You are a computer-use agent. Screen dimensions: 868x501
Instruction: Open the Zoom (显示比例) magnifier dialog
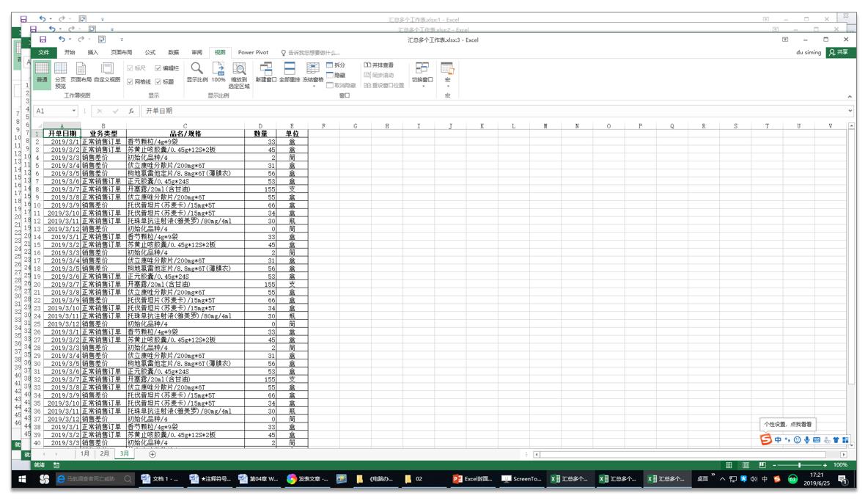click(x=196, y=72)
